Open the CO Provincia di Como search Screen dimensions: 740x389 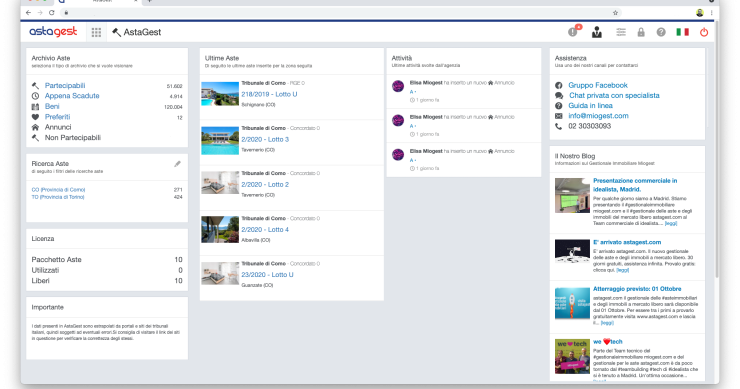coord(58,190)
